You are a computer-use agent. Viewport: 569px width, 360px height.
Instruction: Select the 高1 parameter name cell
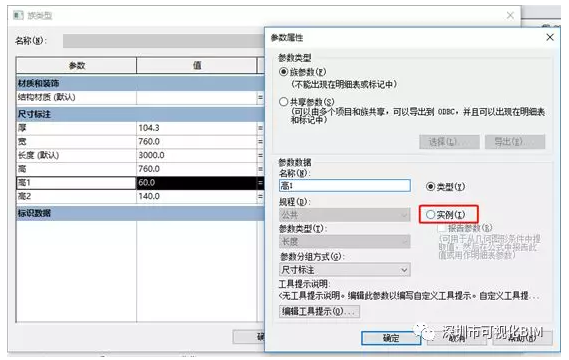pos(77,183)
